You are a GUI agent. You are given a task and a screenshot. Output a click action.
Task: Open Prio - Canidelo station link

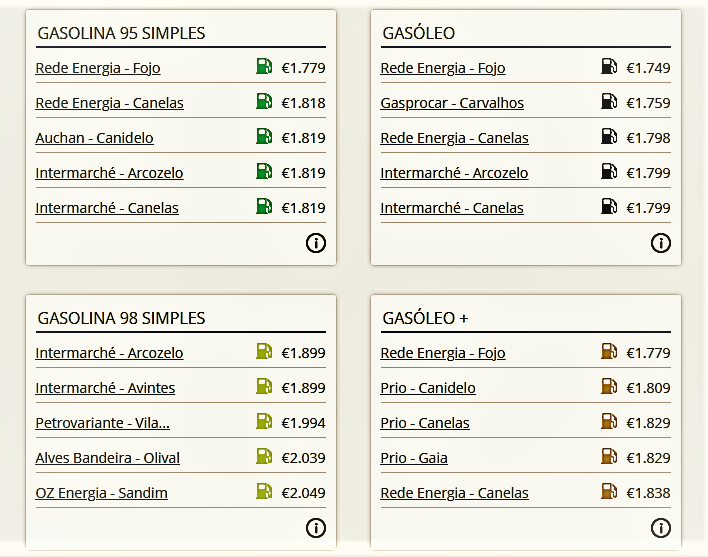pos(428,388)
